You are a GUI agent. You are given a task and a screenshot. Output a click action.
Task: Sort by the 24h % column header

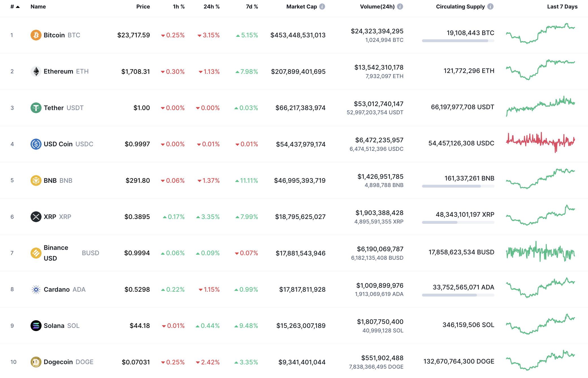(211, 6)
